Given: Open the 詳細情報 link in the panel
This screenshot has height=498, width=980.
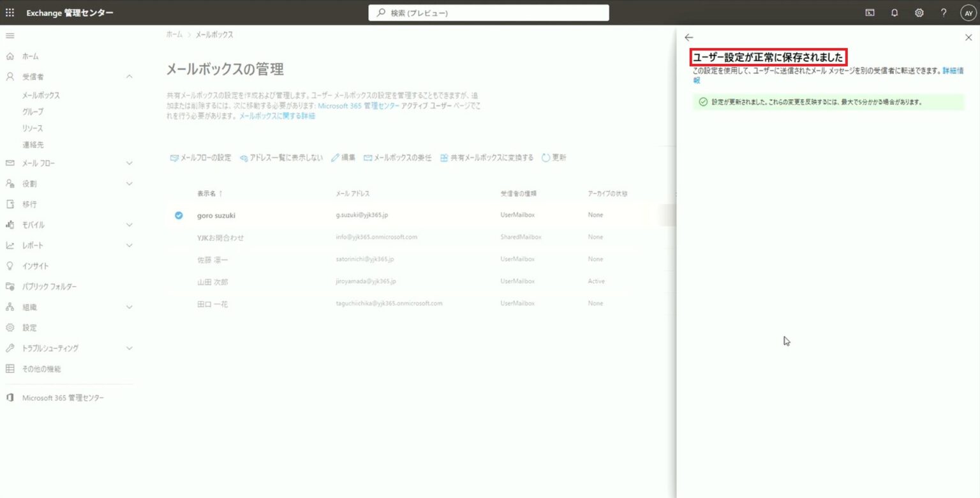Looking at the screenshot, I should 953,70.
